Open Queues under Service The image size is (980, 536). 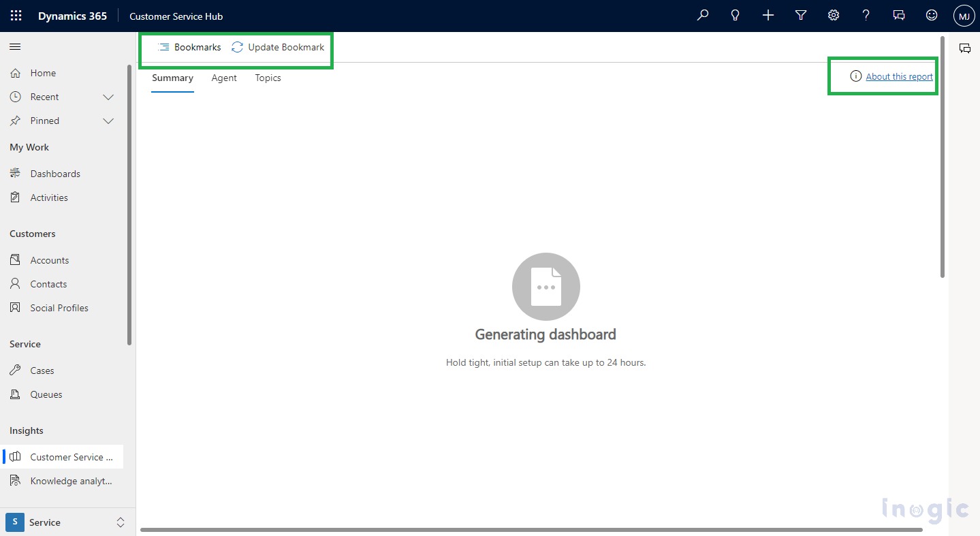61,394
